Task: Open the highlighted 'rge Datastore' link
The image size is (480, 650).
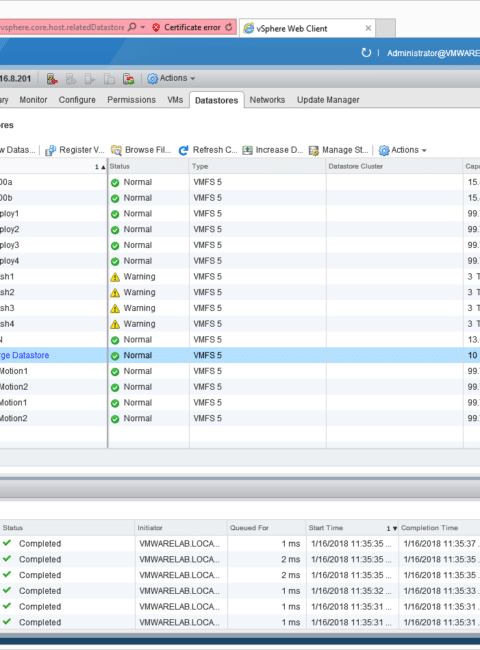Action: 24,355
